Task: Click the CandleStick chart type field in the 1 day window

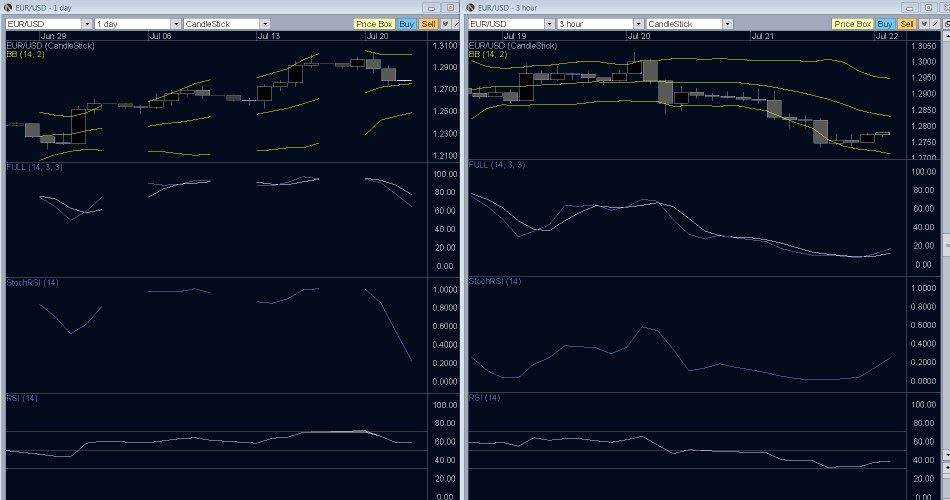Action: [x=221, y=24]
